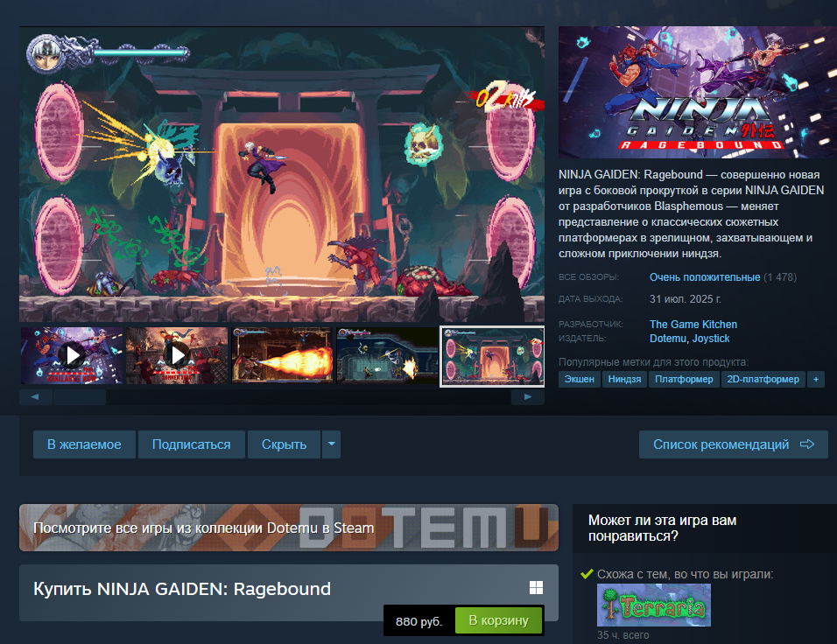837x644 pixels.
Task: Open developer The Game Kitchen link
Action: 693,325
